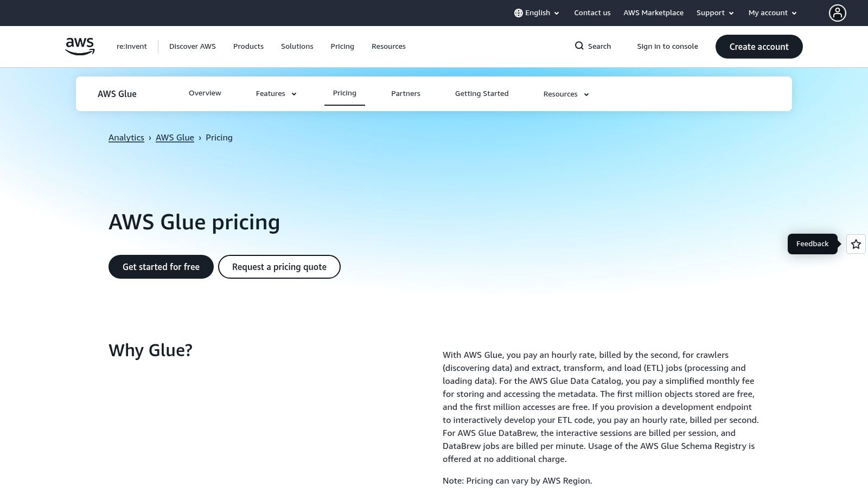Switch to the Overview tab
This screenshot has width=868, height=488.
click(x=205, y=93)
